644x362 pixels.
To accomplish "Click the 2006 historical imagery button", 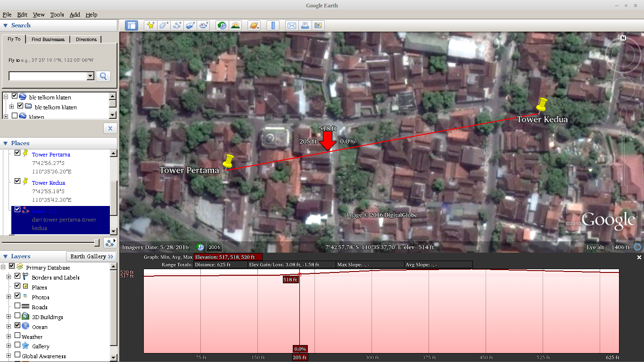I will click(x=214, y=247).
